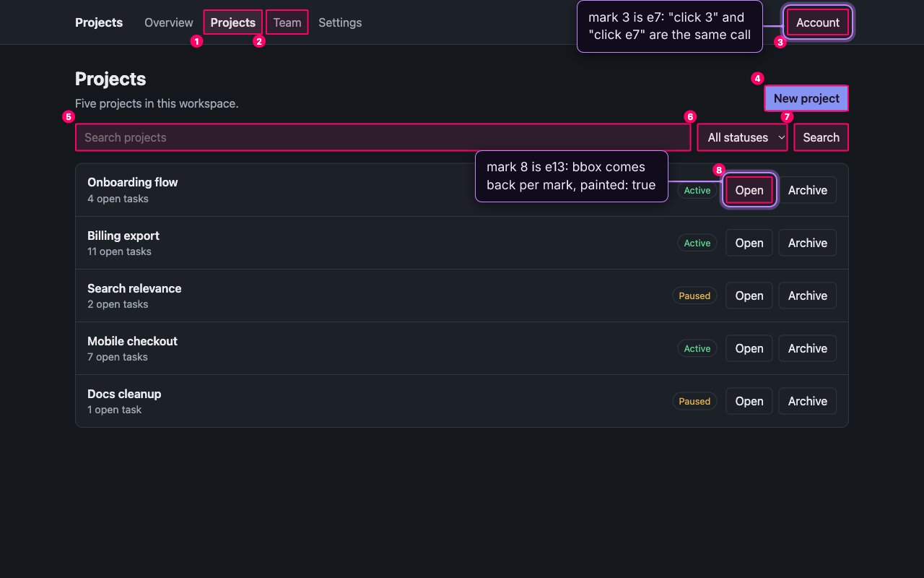The width and height of the screenshot is (924, 578).
Task: Select the Billing export project name
Action: coord(123,236)
